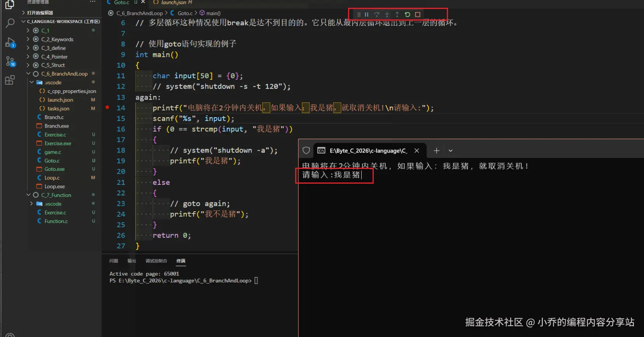Open Exercise.c under C_6_BranchAndLoop

[x=55, y=135]
